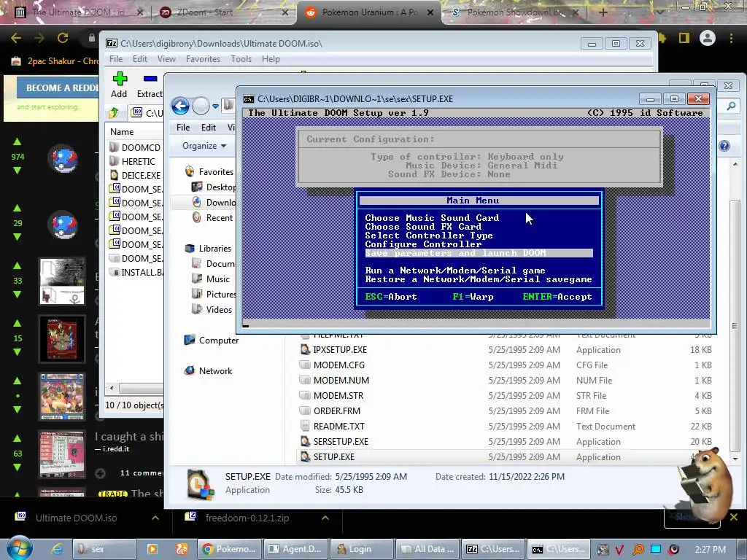Select Restore a Network/Modem/Serial savegame
The image size is (747, 560).
(x=479, y=279)
